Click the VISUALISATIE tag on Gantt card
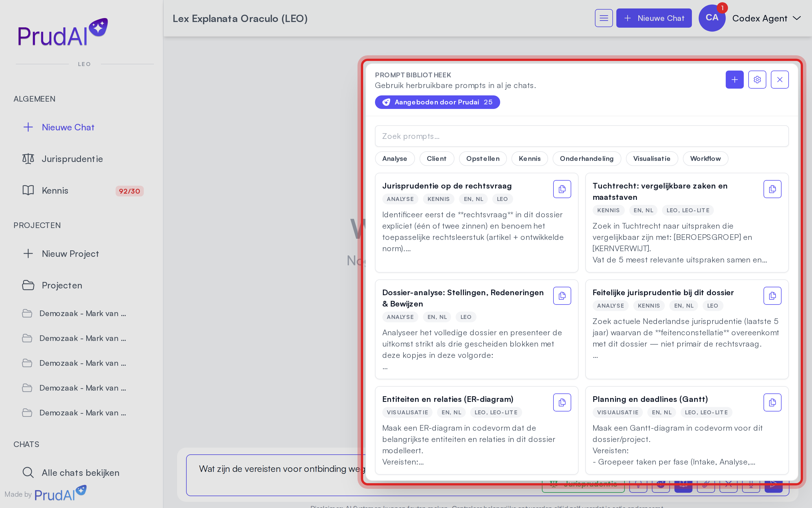812x508 pixels. point(617,412)
